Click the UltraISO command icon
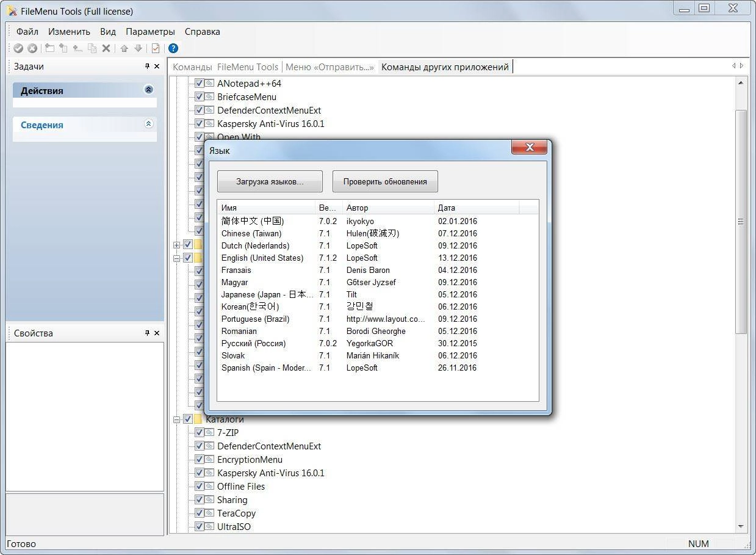Screen dimensions: 756x555 (x=209, y=526)
